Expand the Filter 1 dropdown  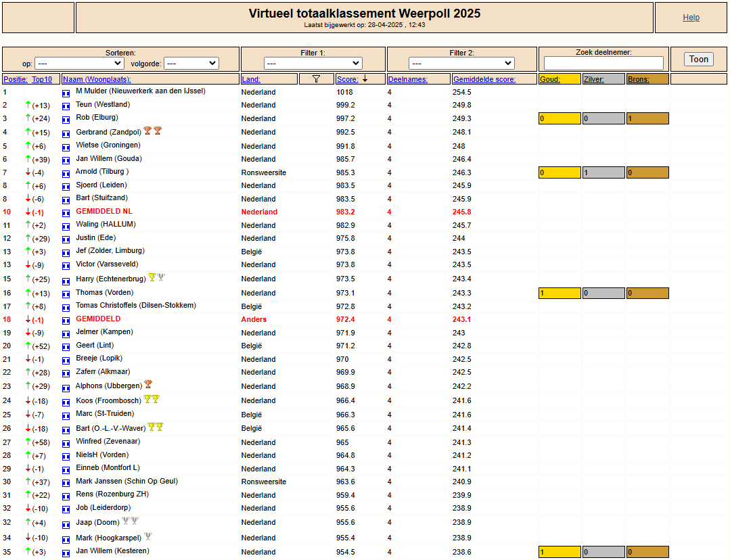coord(313,64)
